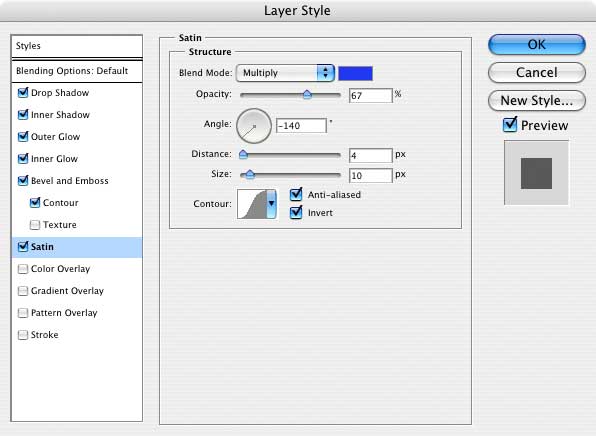Viewport: 596px width, 436px height.
Task: Open the Styles panel header
Action: [x=77, y=46]
